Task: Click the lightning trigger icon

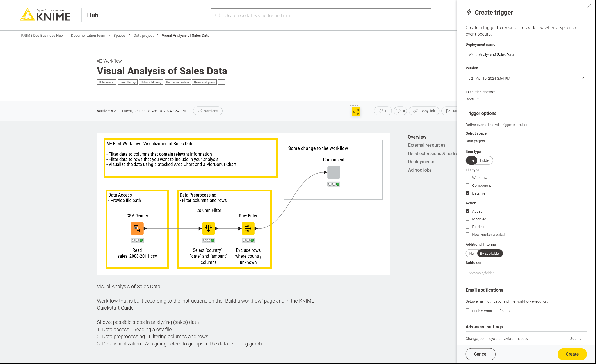Action: [x=469, y=12]
